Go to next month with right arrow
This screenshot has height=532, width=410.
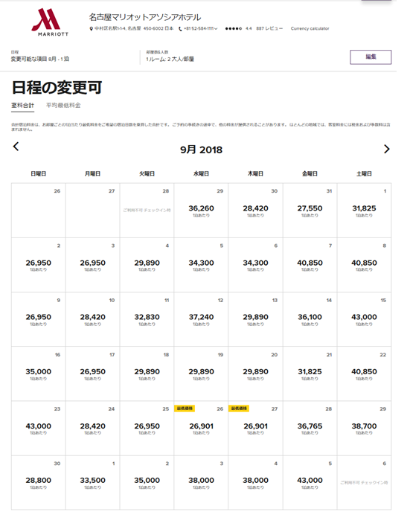click(387, 149)
